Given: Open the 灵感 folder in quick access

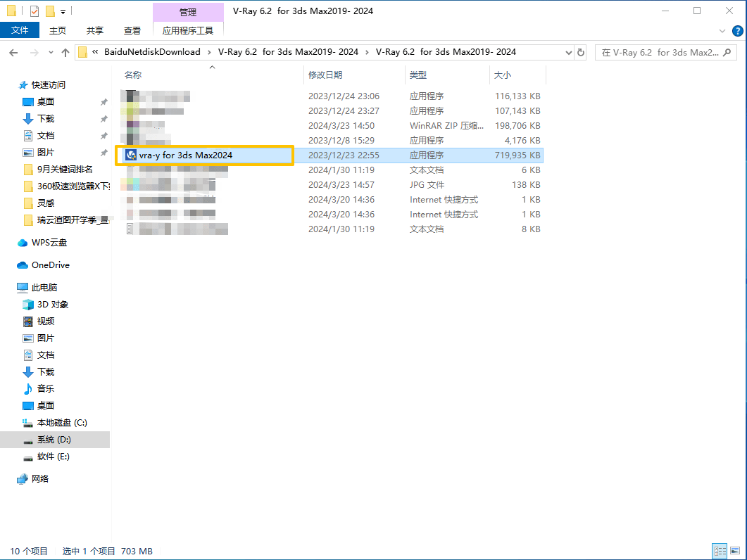Looking at the screenshot, I should tap(39, 203).
